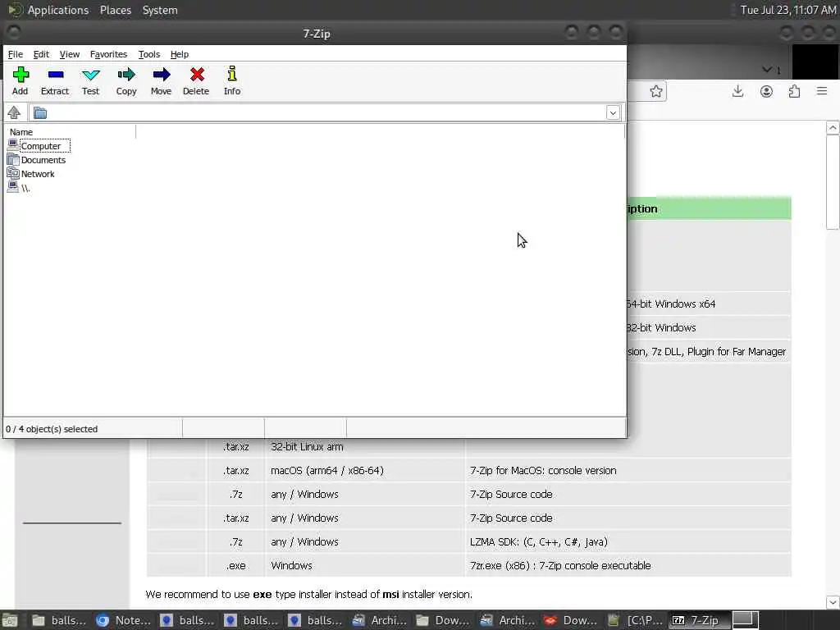Switch to Note... taskbar window
840x630 pixels.
click(x=125, y=620)
